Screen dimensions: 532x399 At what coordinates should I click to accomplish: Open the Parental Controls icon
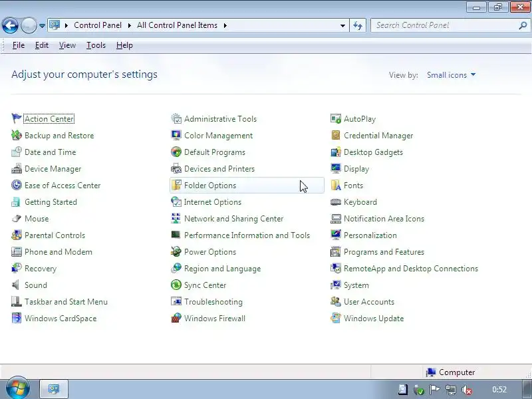[16, 235]
